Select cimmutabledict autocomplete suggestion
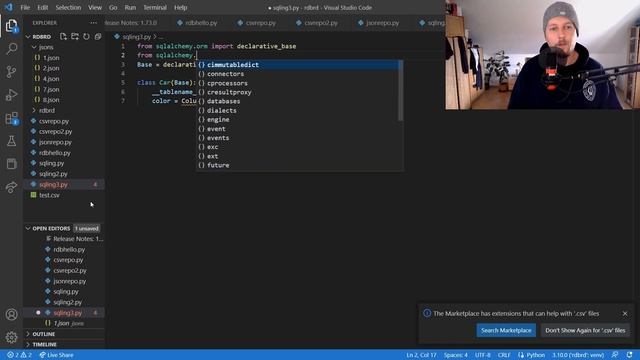The image size is (640, 360). [x=298, y=65]
